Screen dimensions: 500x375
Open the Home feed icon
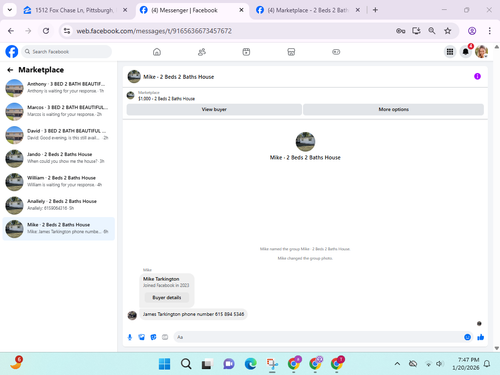(157, 52)
